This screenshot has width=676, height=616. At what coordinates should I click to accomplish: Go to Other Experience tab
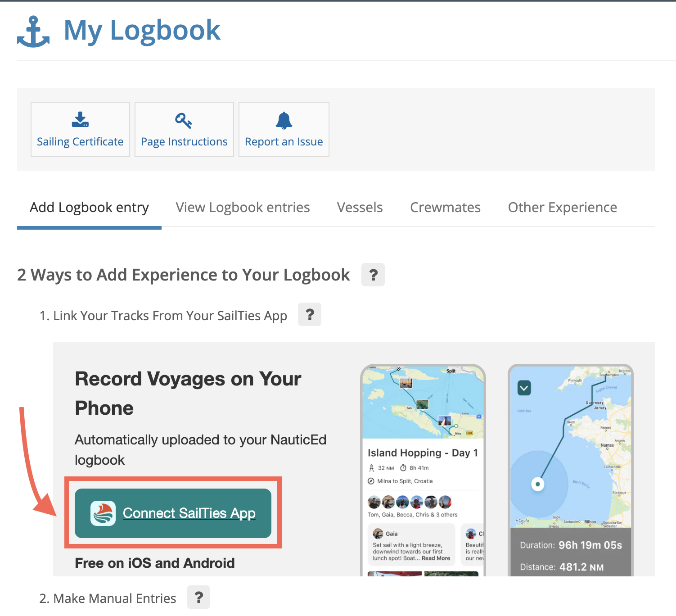click(x=562, y=208)
